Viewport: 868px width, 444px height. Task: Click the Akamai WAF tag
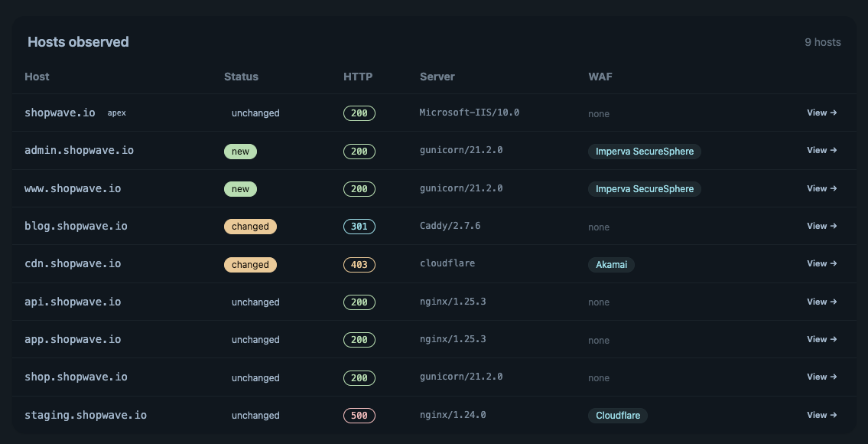611,265
